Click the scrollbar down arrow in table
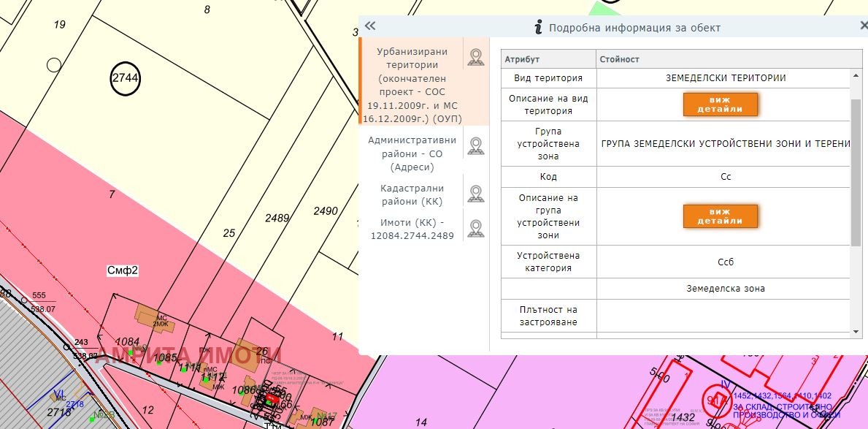The width and height of the screenshot is (868, 429). (856, 329)
